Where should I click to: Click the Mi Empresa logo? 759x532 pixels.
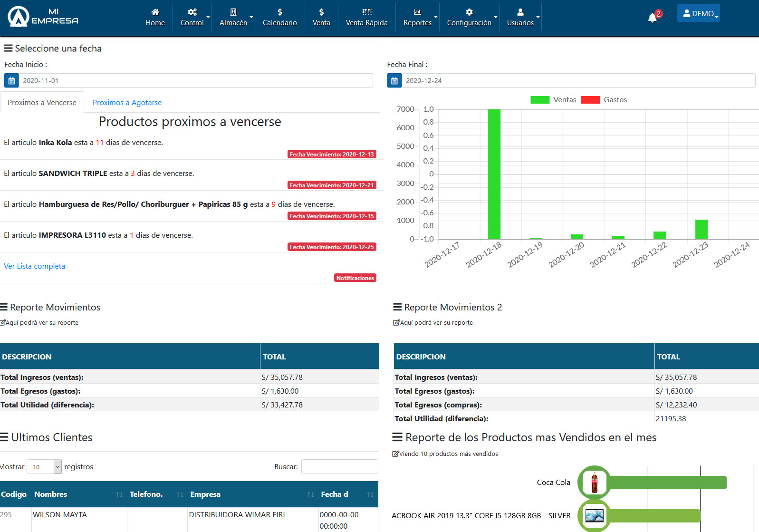[x=43, y=17]
